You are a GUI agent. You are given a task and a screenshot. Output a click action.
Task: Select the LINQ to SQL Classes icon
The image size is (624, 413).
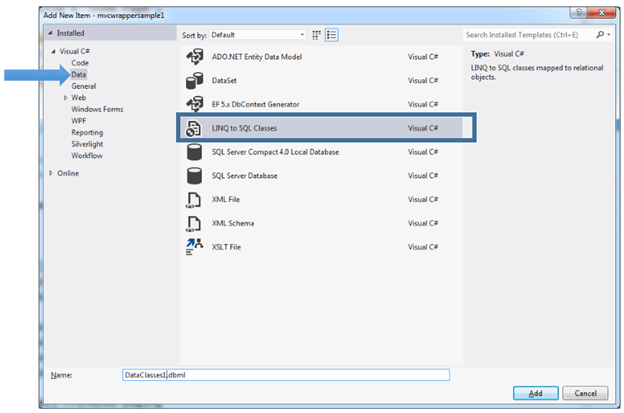[x=194, y=128]
